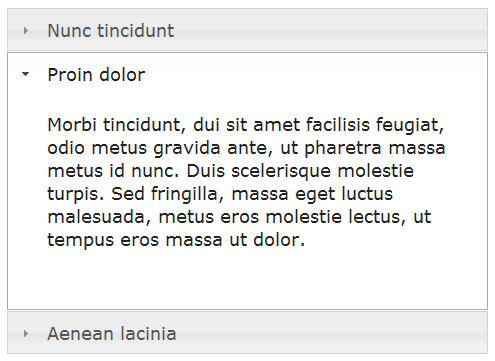Click the phrase "Duis scelerisque molestie"

pyautogui.click(x=300, y=171)
